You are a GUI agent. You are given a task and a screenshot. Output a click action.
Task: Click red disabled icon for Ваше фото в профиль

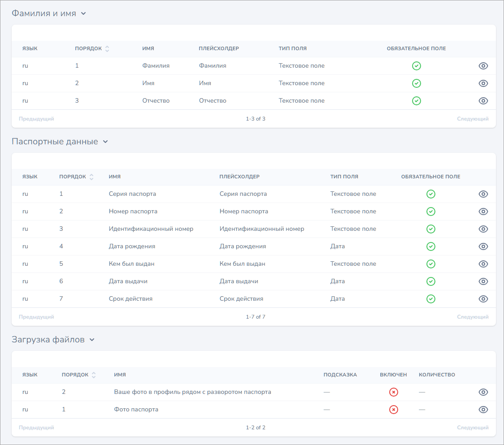click(393, 392)
